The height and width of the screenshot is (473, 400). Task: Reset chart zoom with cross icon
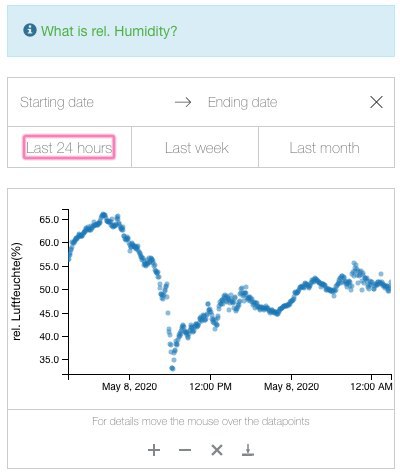point(217,450)
